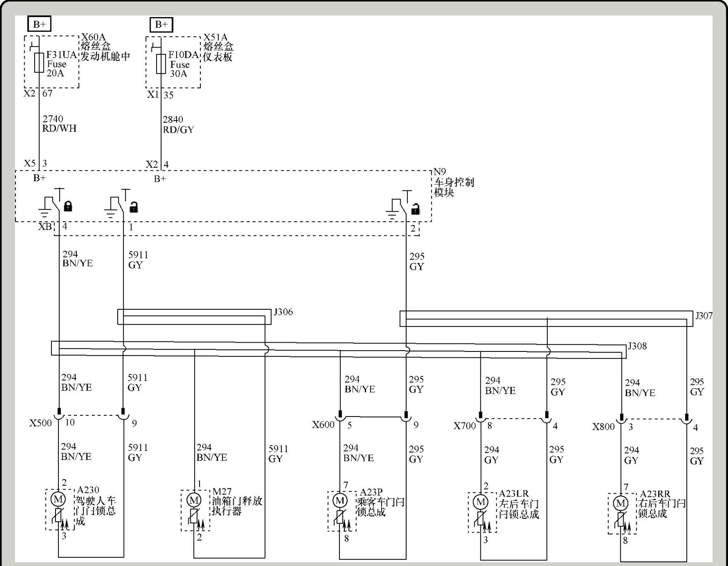The width and height of the screenshot is (728, 566).
Task: Click connector X800 pin 4 terminal
Action: coord(687,419)
